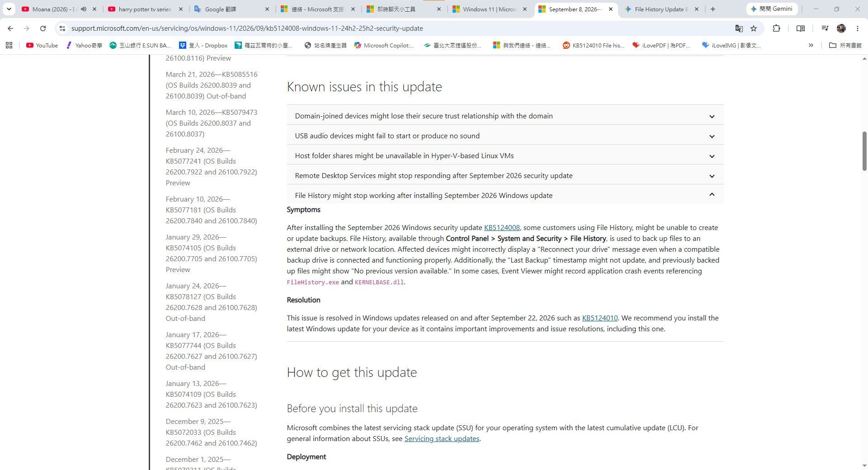Image resolution: width=868 pixels, height=470 pixels.
Task: Open the Chrome three-dot menu
Action: pos(858,28)
